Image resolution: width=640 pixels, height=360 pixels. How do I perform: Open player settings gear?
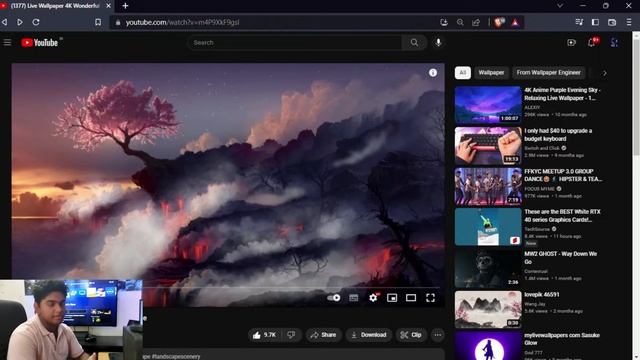click(373, 298)
